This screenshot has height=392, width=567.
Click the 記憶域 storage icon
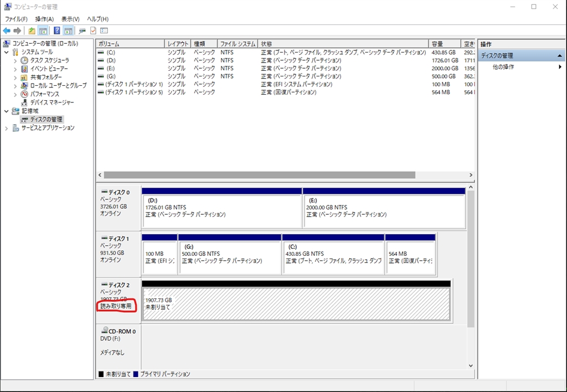point(16,111)
